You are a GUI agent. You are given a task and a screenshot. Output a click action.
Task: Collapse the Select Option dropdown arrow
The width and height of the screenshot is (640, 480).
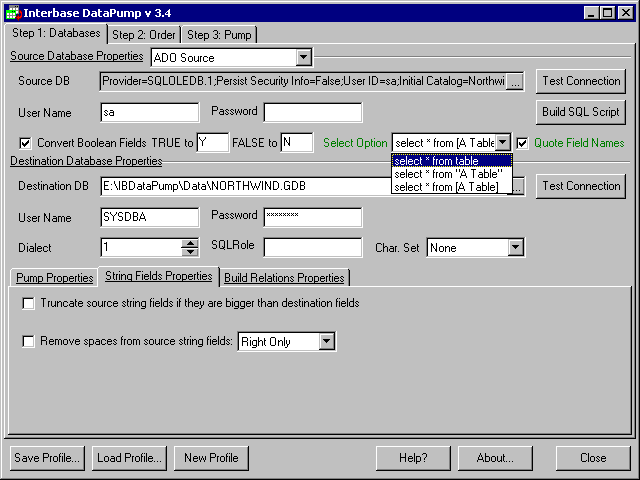point(503,143)
